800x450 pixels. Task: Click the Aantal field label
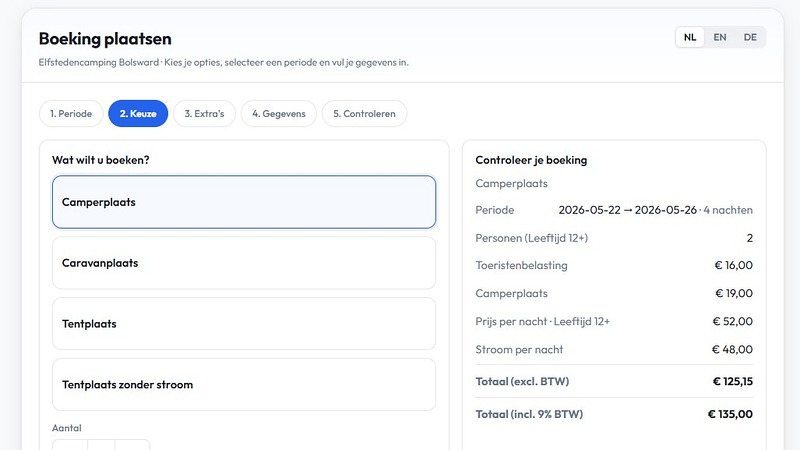coord(66,428)
